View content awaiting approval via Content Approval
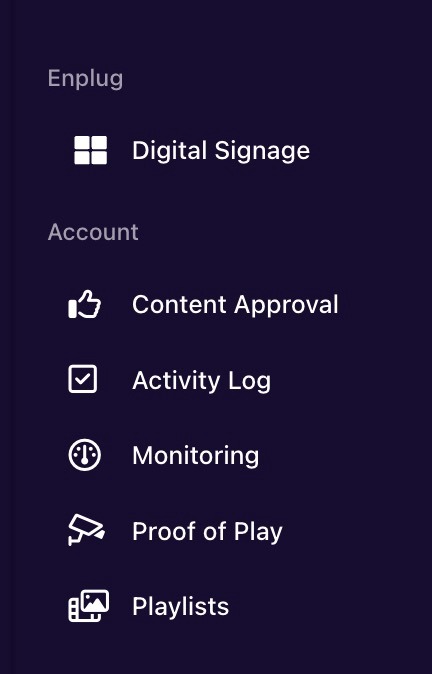The width and height of the screenshot is (432, 674). (235, 305)
